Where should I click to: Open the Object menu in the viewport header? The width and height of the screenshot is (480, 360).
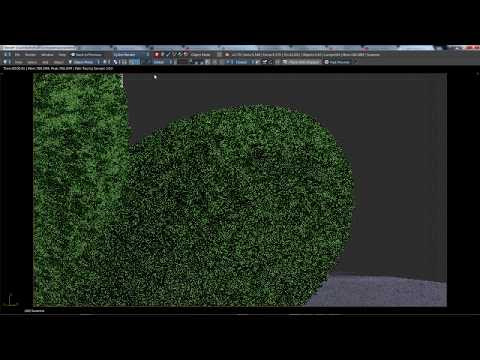tap(58, 62)
